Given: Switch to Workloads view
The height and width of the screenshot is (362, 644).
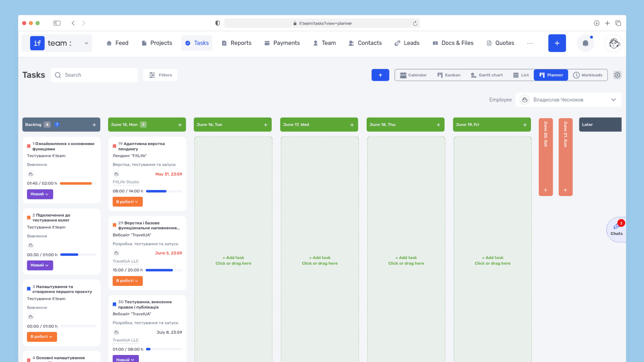Looking at the screenshot, I should [588, 75].
